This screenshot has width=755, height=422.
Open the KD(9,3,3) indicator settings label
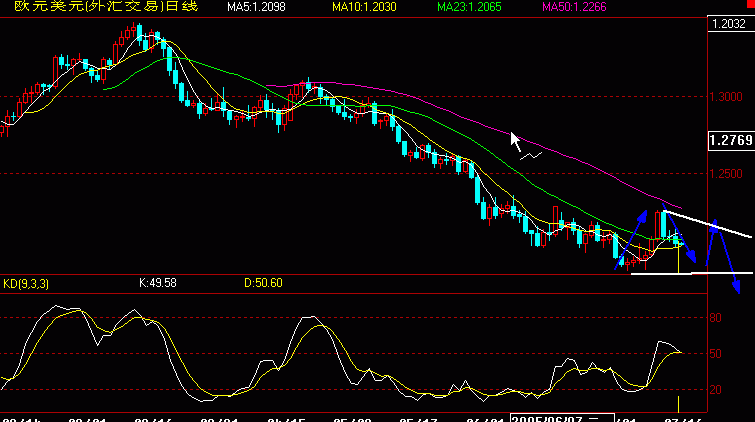coord(26,284)
